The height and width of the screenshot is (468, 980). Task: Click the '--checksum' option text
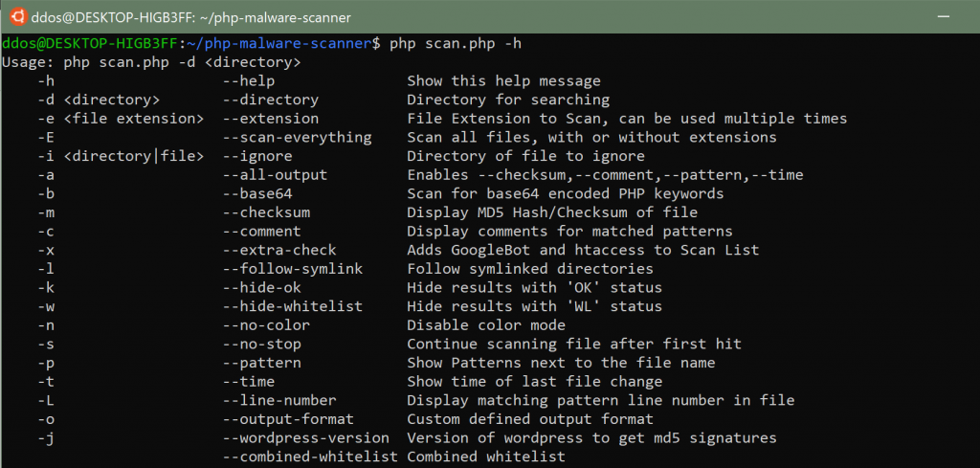(x=267, y=212)
